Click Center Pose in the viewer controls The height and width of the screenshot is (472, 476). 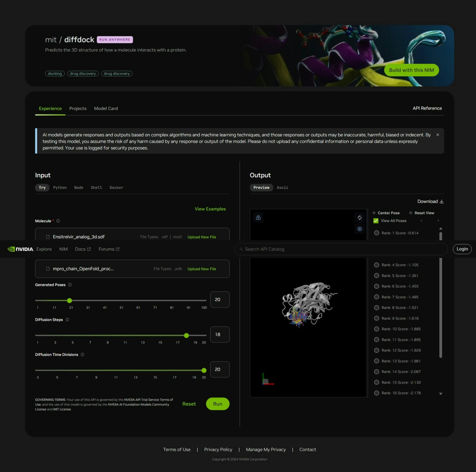click(386, 213)
